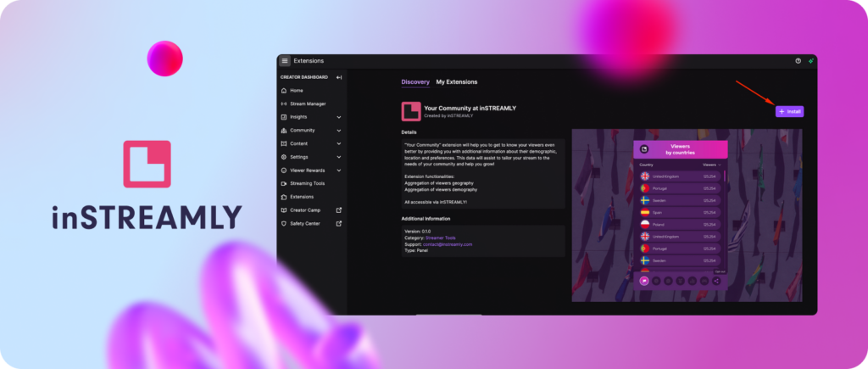Click the 'Country' column header in preview
The image size is (868, 369).
(x=646, y=165)
